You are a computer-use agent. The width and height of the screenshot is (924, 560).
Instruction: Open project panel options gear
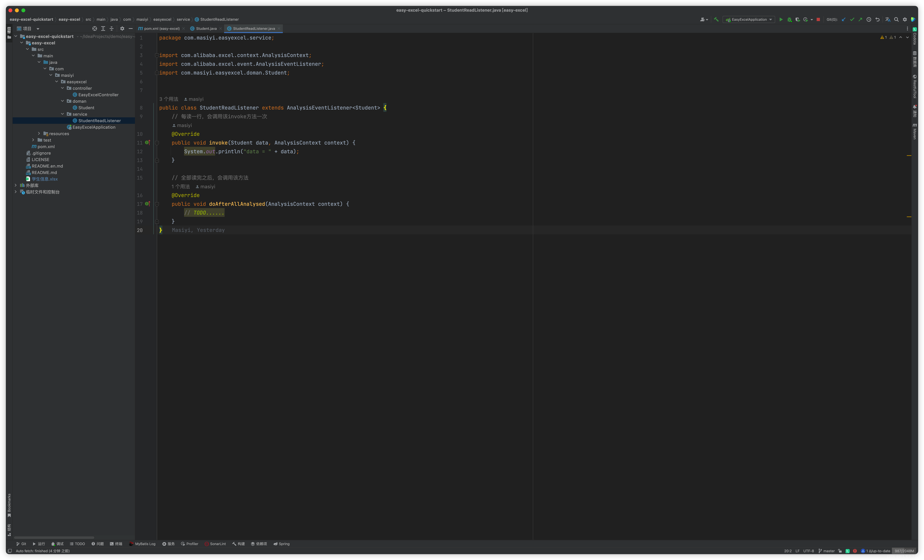(x=122, y=29)
